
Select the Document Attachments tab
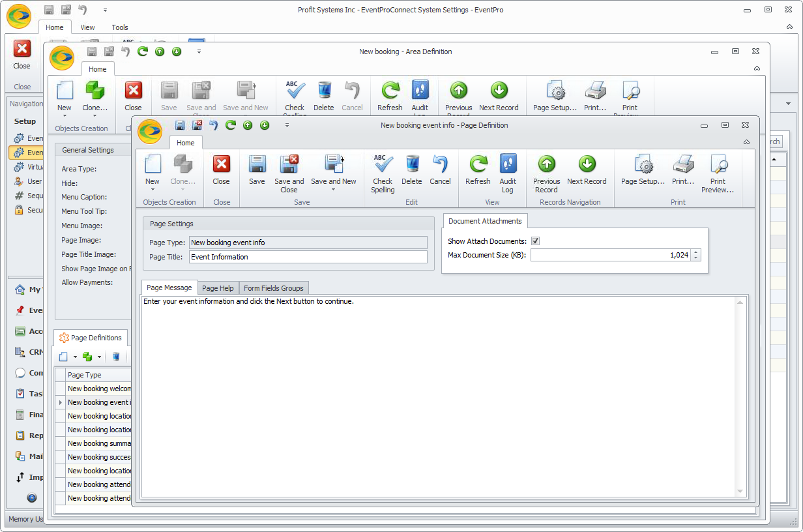pos(486,221)
